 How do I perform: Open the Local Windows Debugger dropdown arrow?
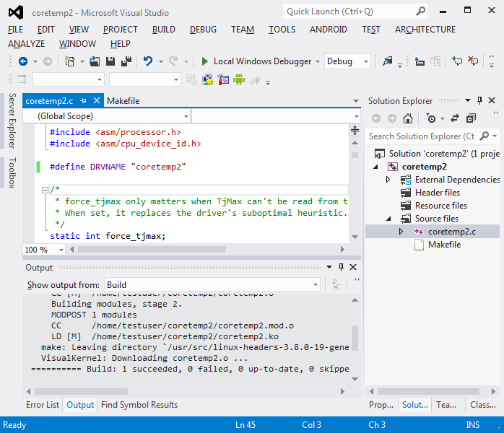tap(318, 61)
